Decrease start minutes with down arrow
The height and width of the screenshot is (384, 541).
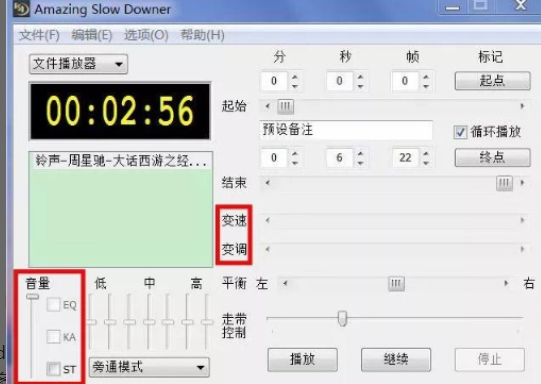pyautogui.click(x=295, y=86)
